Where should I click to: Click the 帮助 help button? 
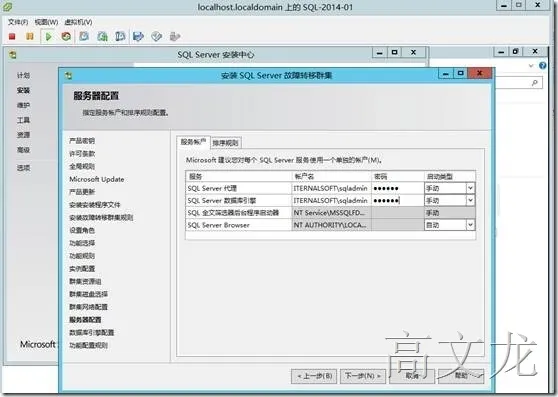coord(461,376)
